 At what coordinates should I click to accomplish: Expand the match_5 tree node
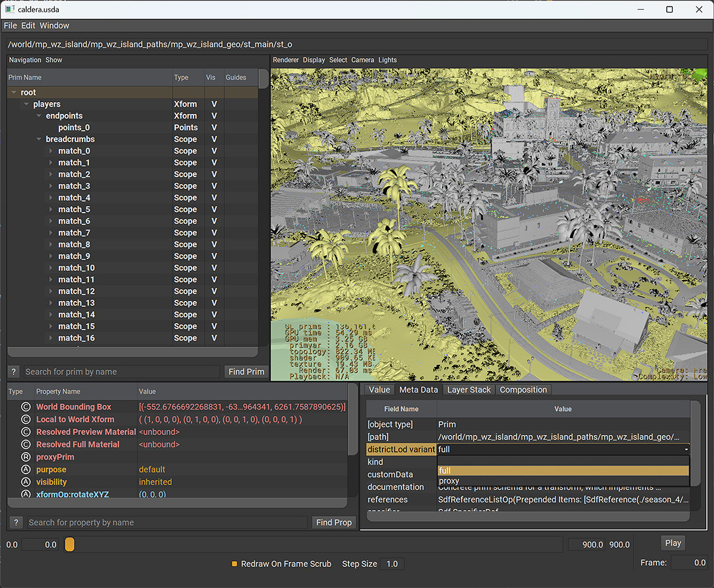[52, 210]
